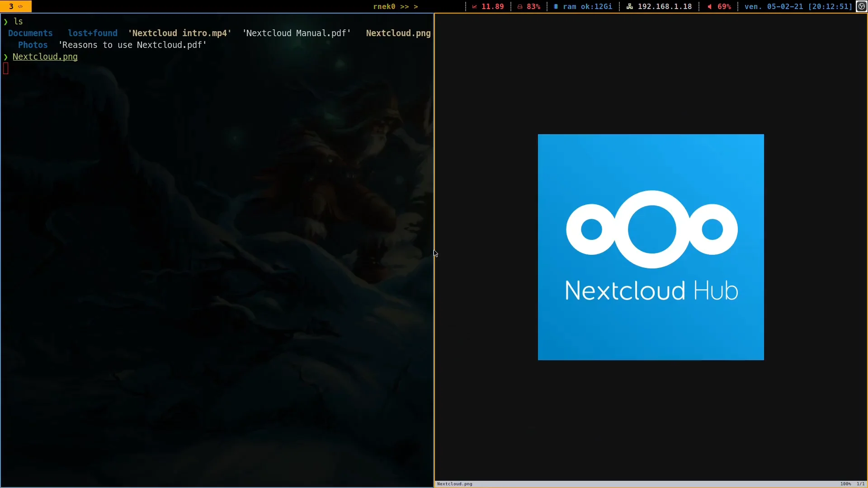
Task: Click the volume speaker icon
Action: pyautogui.click(x=709, y=6)
